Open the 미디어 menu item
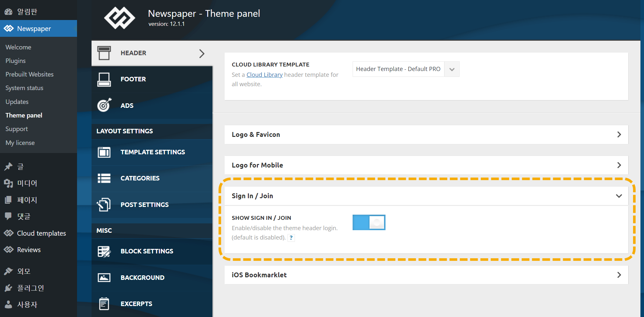The height and width of the screenshot is (317, 644). [x=38, y=183]
